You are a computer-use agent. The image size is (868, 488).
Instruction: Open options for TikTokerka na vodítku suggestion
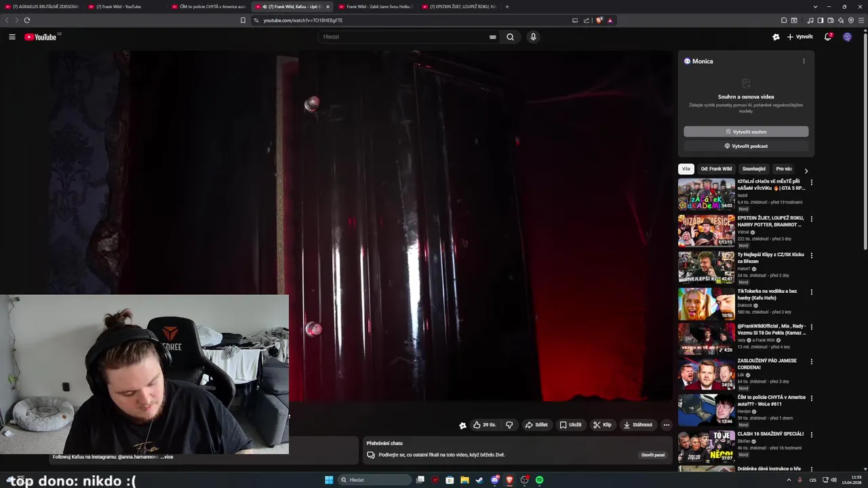(x=811, y=292)
